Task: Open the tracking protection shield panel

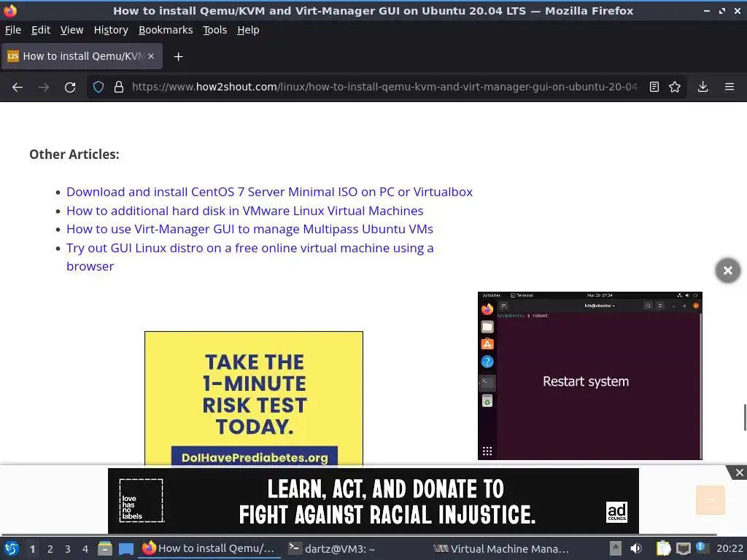Action: (98, 87)
